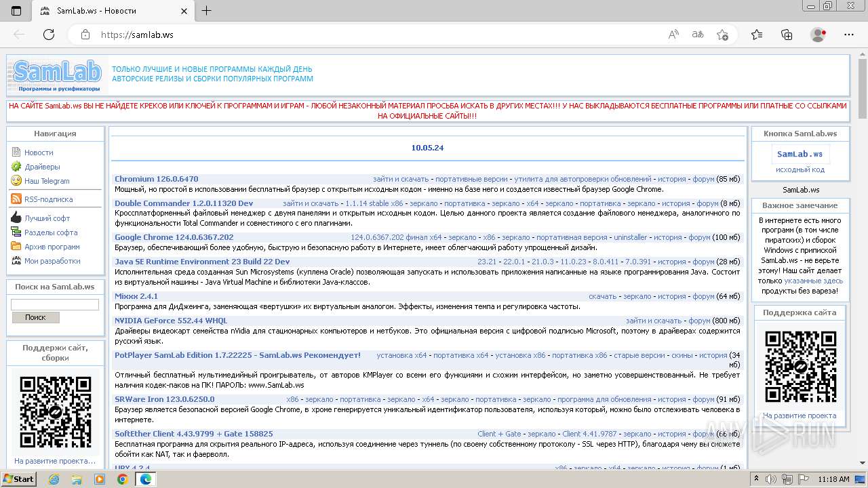Open the исходный код link
868x488 pixels.
click(800, 169)
